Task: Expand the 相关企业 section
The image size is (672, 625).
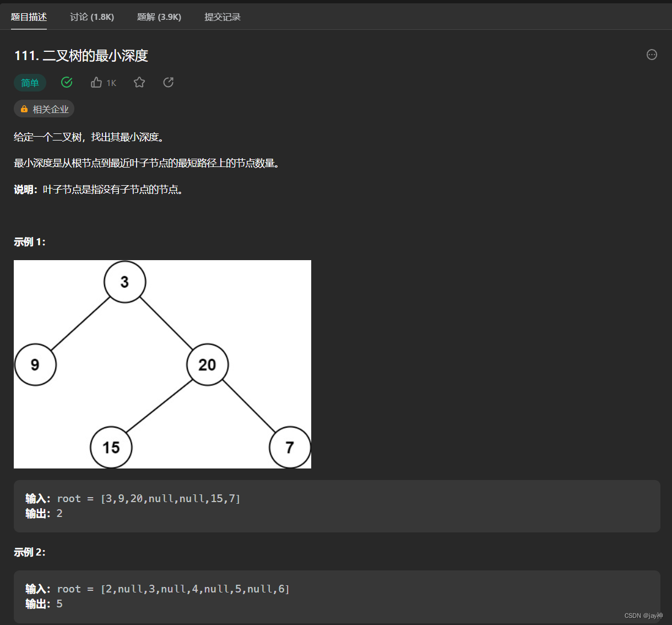Action: pyautogui.click(x=44, y=109)
